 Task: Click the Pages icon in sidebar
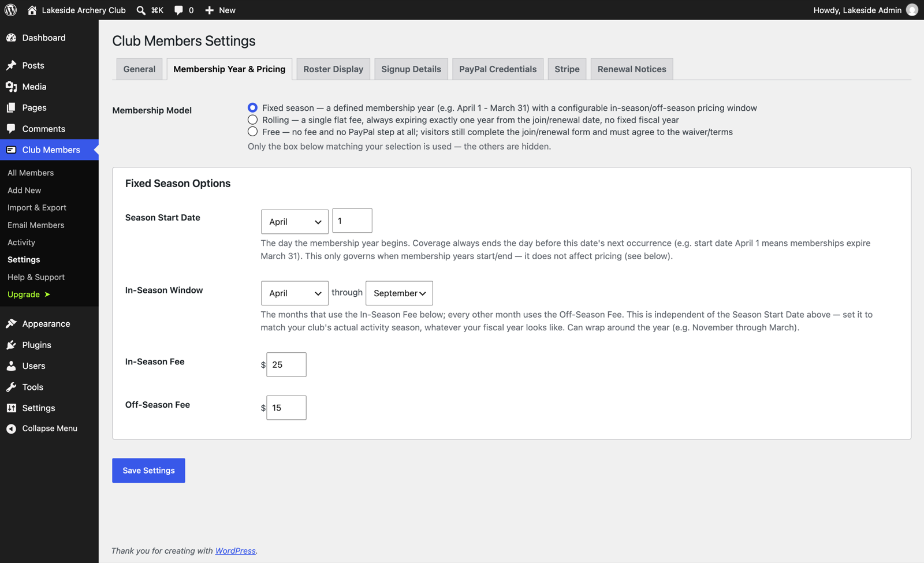coord(12,107)
